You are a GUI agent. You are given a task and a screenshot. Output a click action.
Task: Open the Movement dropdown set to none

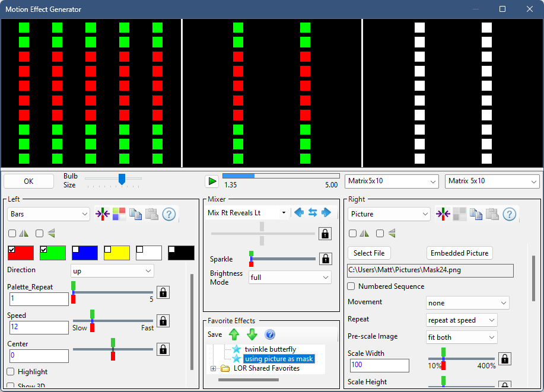tap(467, 303)
